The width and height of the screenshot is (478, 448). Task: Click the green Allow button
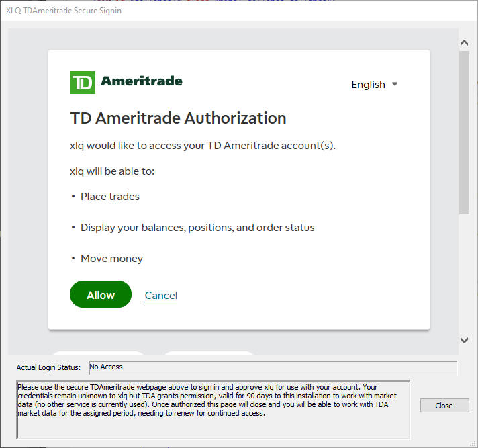101,294
